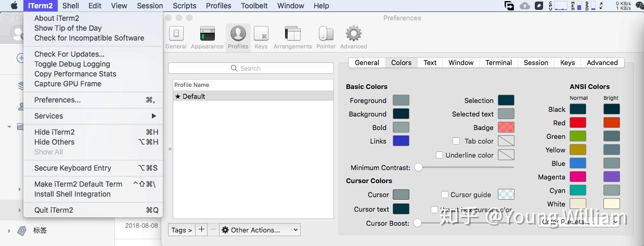Choose Install Shell Integration

[x=93, y=194]
